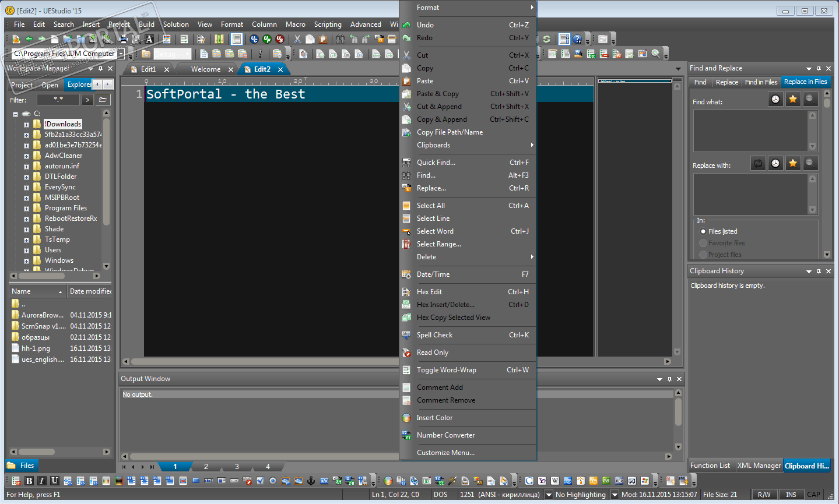Collapse the C: drive tree node

16,114
